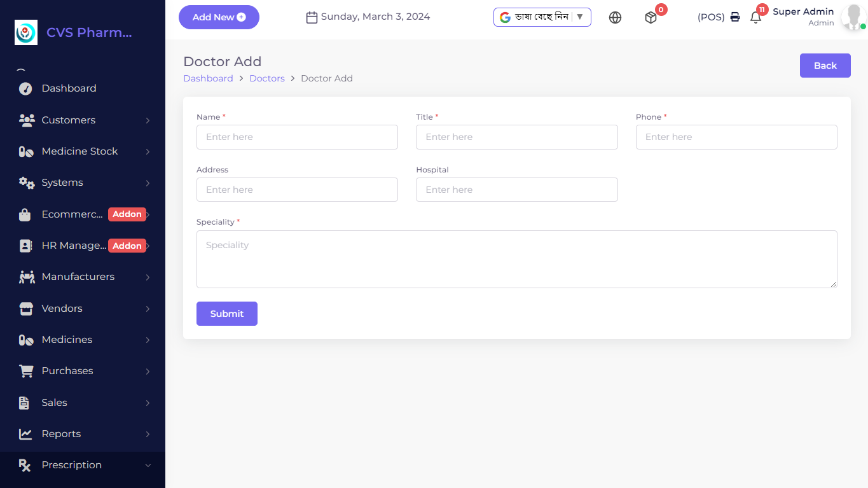The width and height of the screenshot is (868, 488).
Task: Open the globe language icon in top bar
Action: (615, 17)
